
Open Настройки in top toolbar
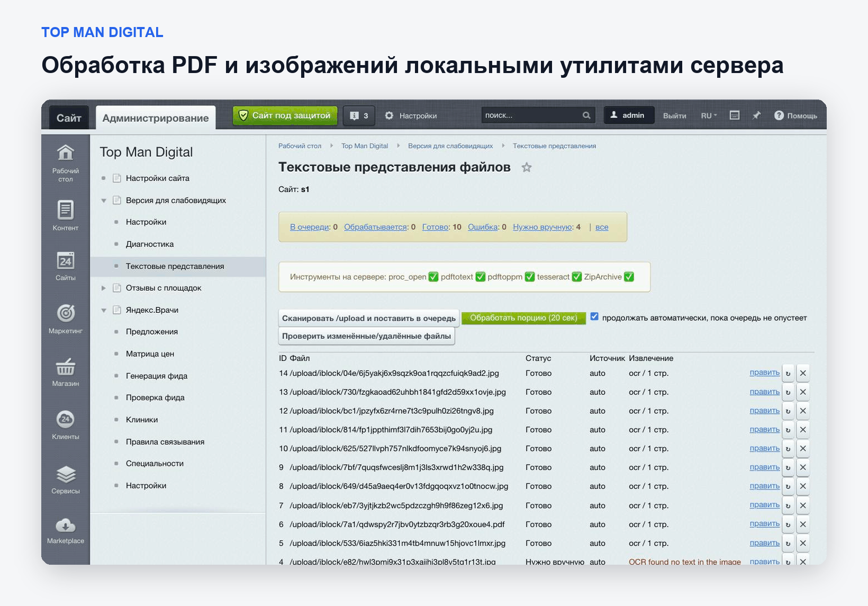(x=411, y=115)
